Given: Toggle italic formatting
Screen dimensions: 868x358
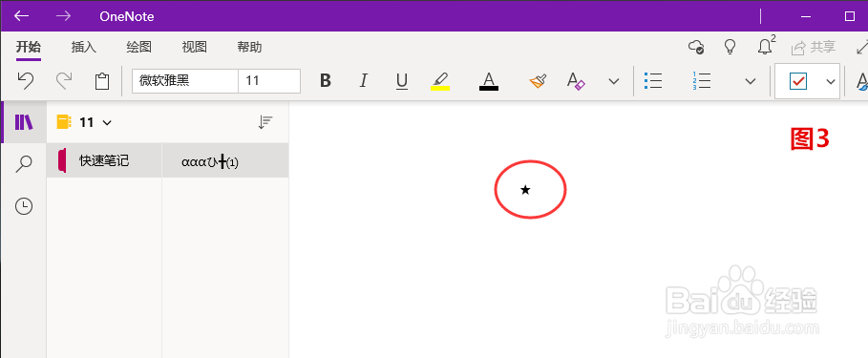Looking at the screenshot, I should [x=363, y=81].
